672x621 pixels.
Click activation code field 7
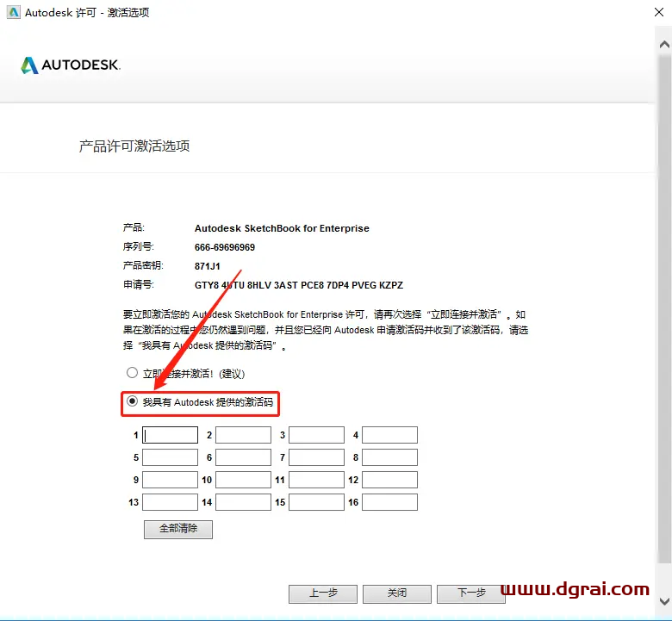coord(317,457)
